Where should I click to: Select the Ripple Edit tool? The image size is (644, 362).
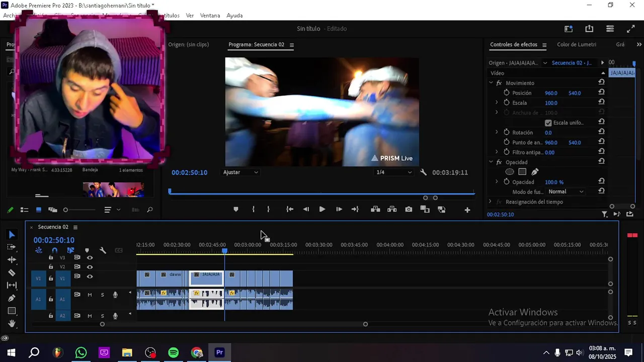click(12, 260)
